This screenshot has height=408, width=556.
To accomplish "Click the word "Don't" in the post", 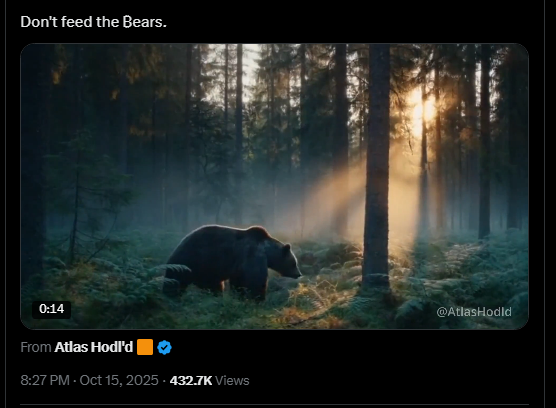I will 39,22.
